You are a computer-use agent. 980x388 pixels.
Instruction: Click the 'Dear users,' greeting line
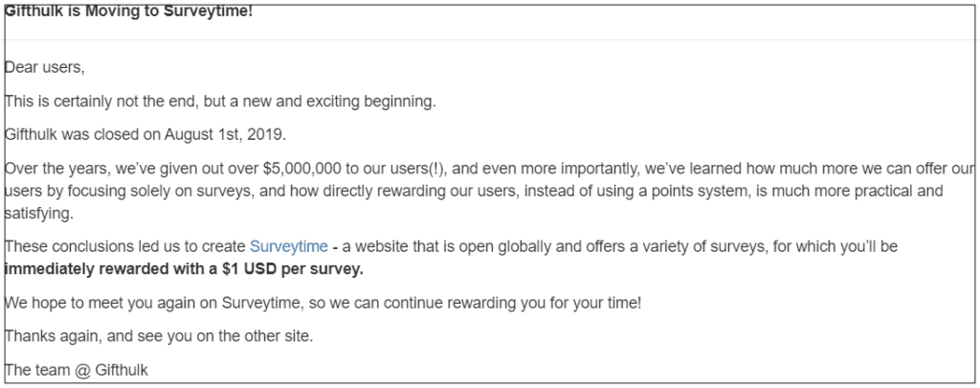(44, 67)
